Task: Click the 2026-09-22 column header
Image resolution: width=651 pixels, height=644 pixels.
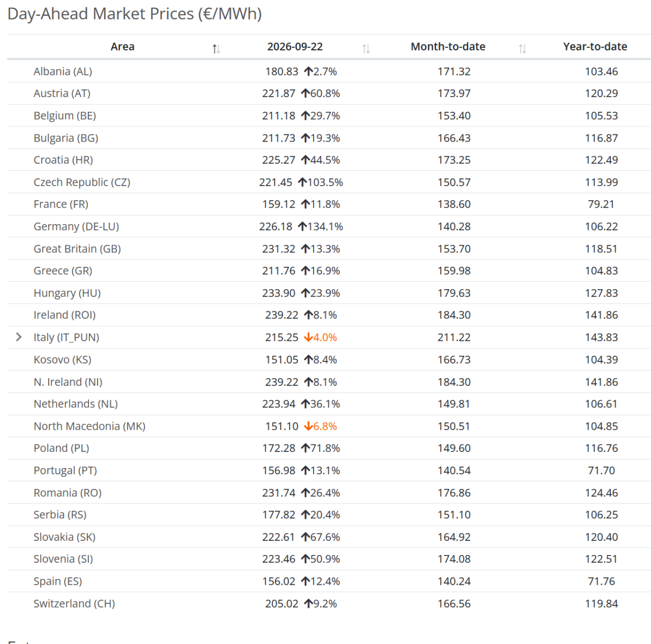Action: click(295, 47)
